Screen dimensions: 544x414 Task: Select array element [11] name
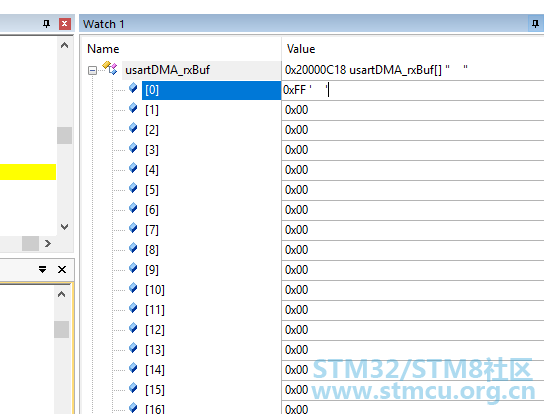pyautogui.click(x=155, y=310)
